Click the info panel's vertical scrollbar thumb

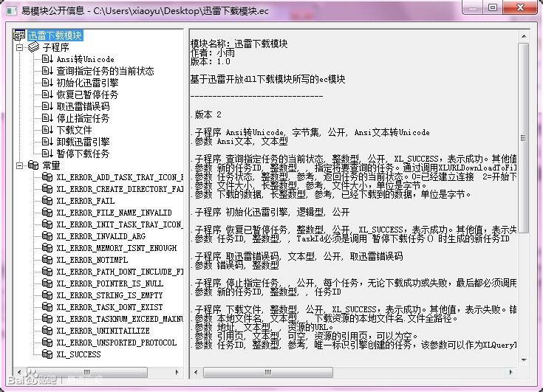(x=524, y=138)
